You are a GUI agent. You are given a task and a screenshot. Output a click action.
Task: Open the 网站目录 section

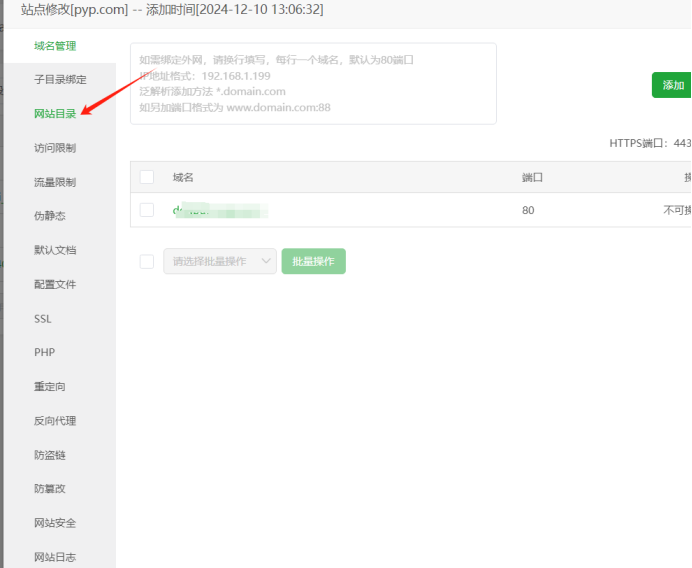[x=55, y=114]
